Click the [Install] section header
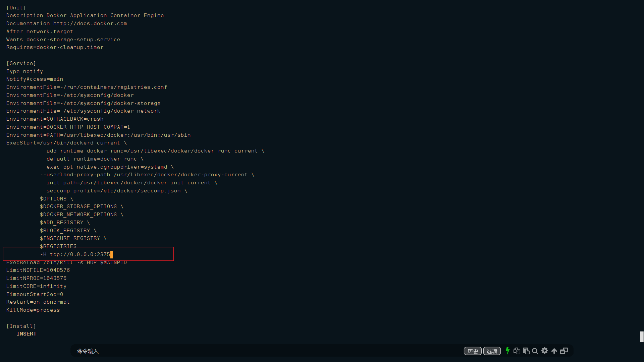This screenshot has height=362, width=644. click(21, 326)
